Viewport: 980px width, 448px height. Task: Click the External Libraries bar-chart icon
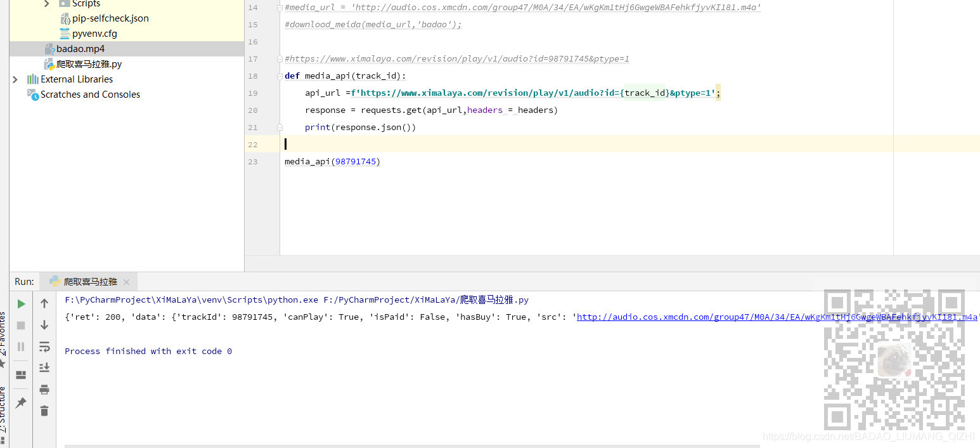pyautogui.click(x=33, y=79)
